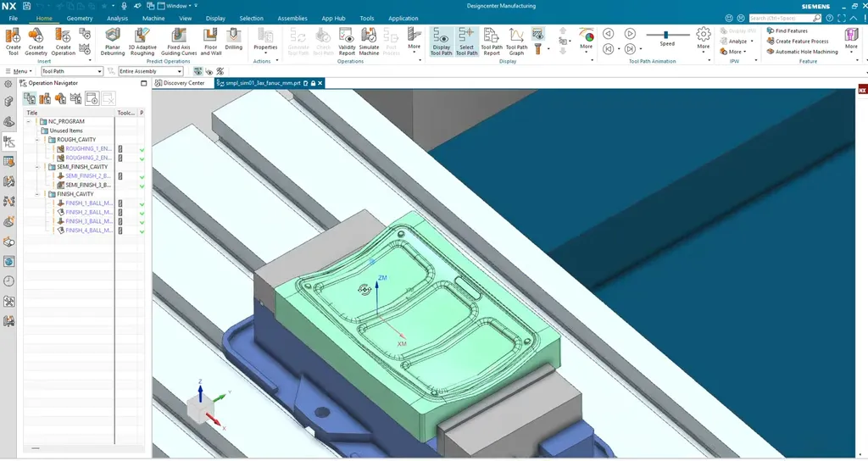Open the File menu

pyautogui.click(x=14, y=19)
